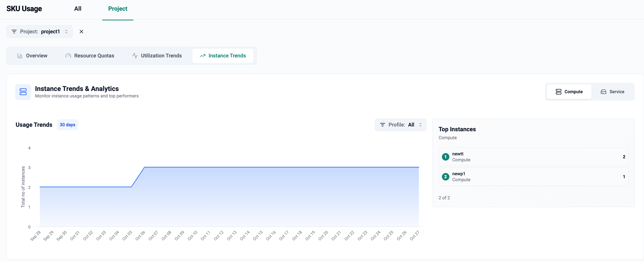Open the Project: project1 dropdown
This screenshot has height=262, width=644.
click(x=39, y=32)
